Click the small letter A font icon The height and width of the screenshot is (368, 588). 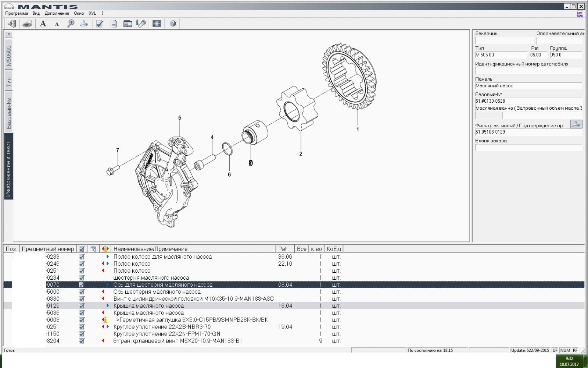click(x=57, y=24)
